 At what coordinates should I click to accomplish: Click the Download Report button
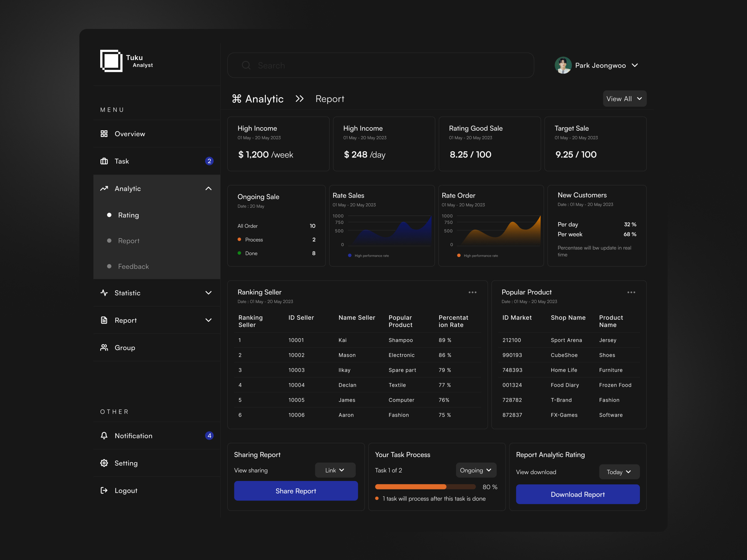pyautogui.click(x=577, y=494)
